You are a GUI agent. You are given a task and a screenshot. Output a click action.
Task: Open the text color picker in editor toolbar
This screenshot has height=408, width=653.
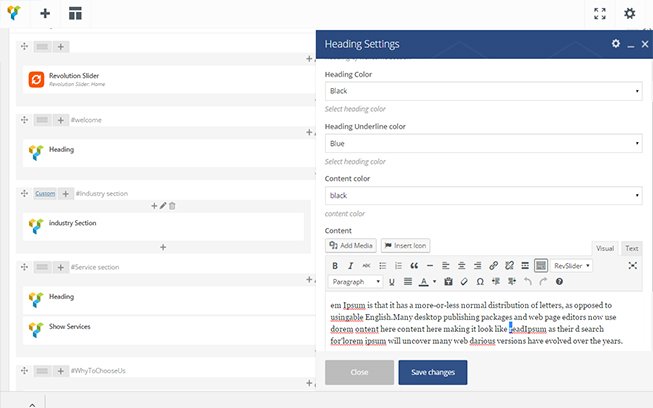[x=425, y=282]
